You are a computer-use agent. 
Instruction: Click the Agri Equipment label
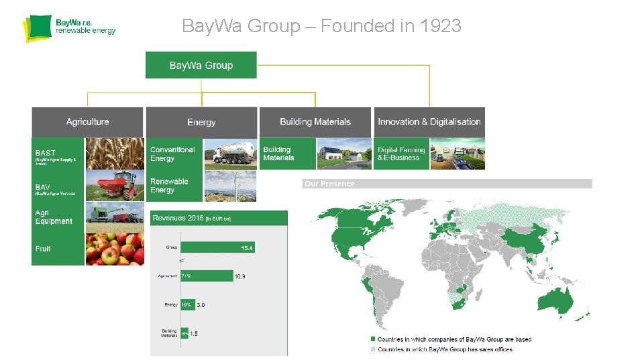coord(54,217)
